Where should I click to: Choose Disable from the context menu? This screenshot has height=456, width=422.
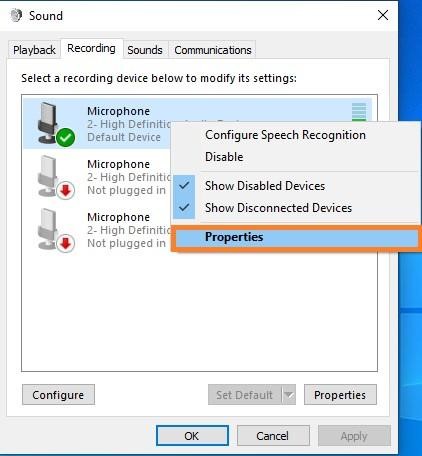(x=224, y=157)
